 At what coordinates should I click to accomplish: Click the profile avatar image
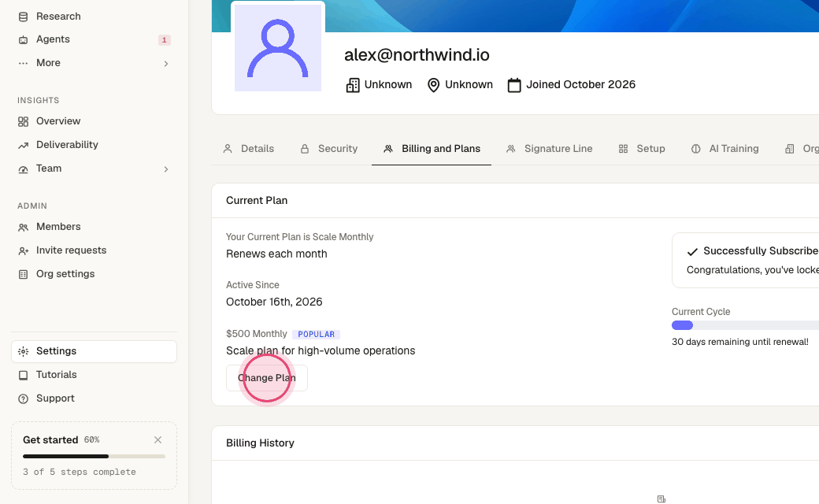click(x=278, y=48)
